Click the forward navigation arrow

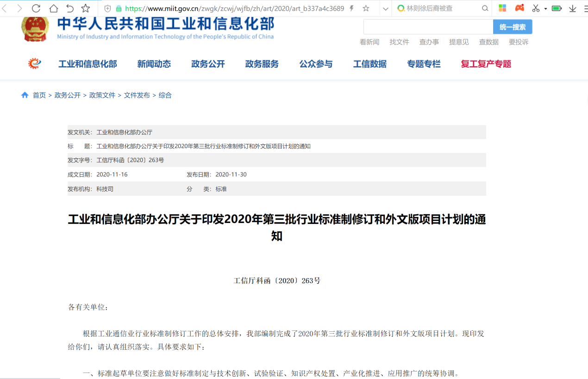[19, 8]
